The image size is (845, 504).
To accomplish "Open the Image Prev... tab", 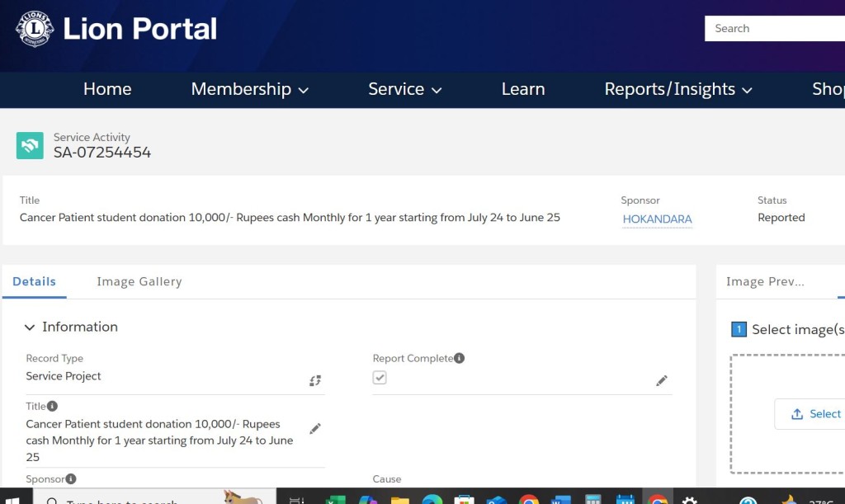I will point(765,281).
